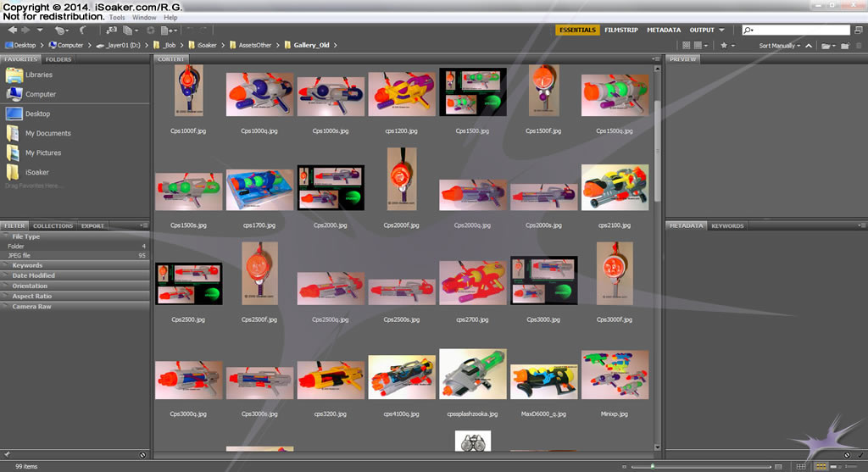This screenshot has width=868, height=472.
Task: Expand the chevron after Gallery_Old breadcrumb
Action: tap(336, 46)
